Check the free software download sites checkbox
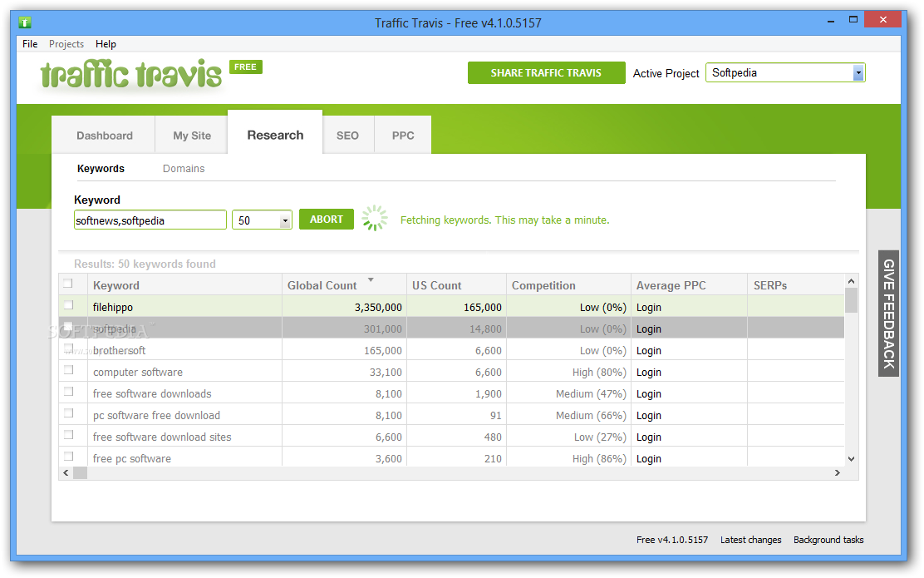 [x=68, y=435]
